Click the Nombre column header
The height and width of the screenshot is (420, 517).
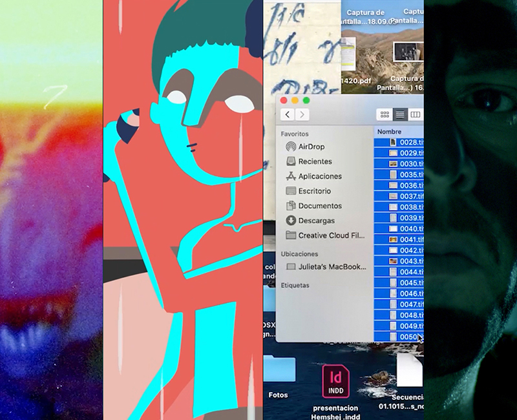[x=389, y=132]
